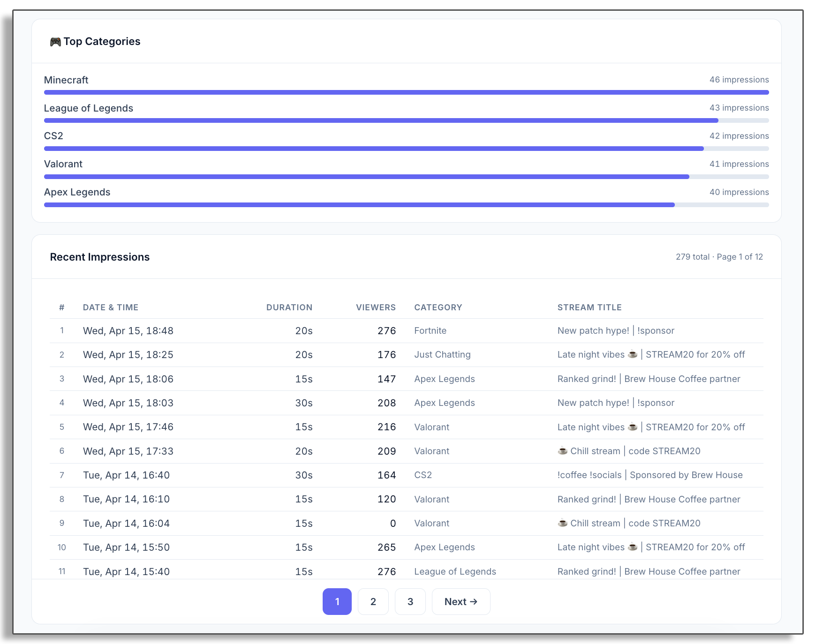Viewport: 816px width, 644px height.
Task: Go to page 3 of impressions
Action: [x=410, y=601]
